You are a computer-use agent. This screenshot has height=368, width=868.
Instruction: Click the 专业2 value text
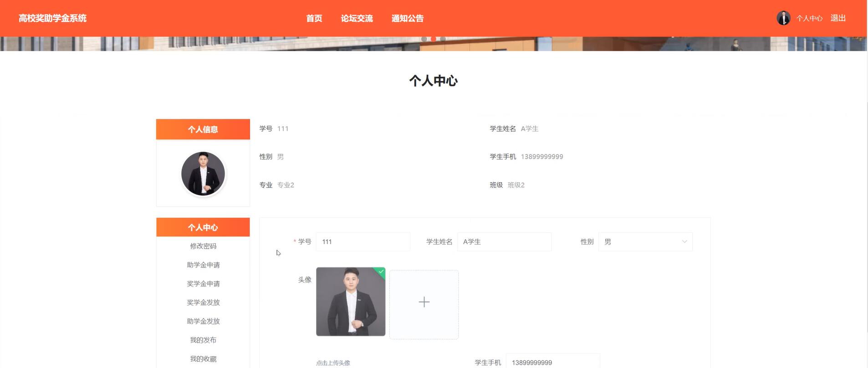286,185
